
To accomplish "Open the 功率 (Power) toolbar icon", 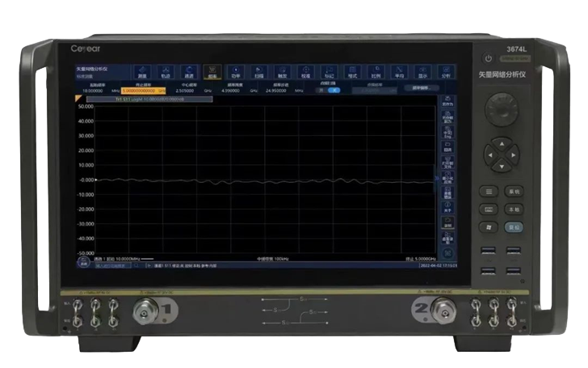I will 236,71.
